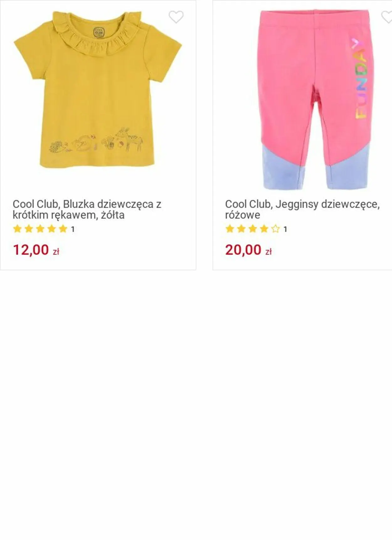Click the 20,00 zł price

tap(248, 250)
